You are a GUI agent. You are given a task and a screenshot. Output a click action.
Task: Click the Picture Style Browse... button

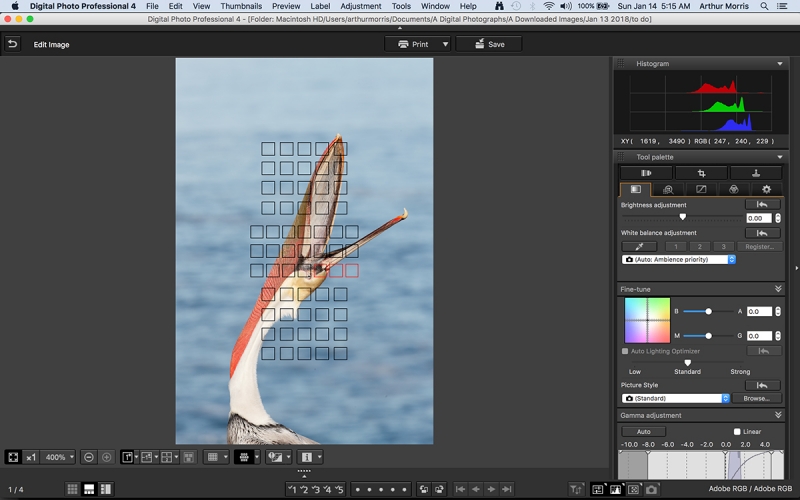(x=756, y=398)
